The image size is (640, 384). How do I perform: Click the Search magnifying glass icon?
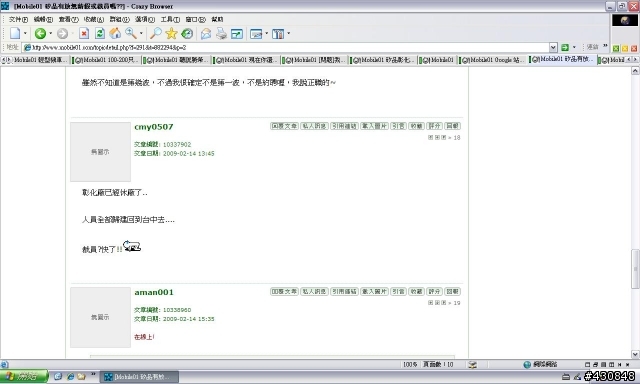coord(156,33)
